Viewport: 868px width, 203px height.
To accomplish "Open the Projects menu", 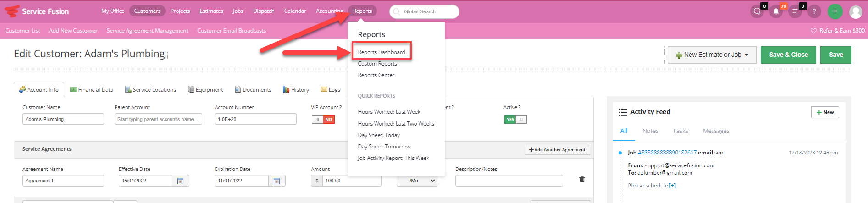I will [x=180, y=11].
